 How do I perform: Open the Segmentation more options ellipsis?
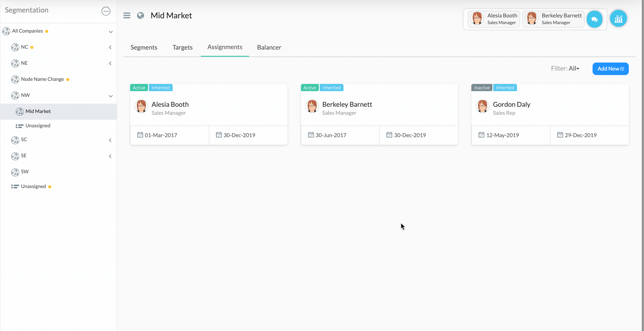click(x=106, y=11)
